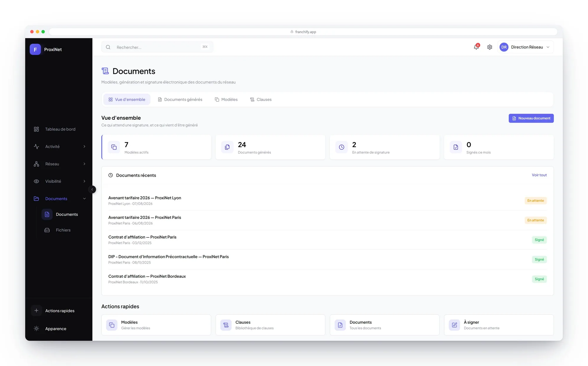Click the Nouveau document button

click(531, 118)
